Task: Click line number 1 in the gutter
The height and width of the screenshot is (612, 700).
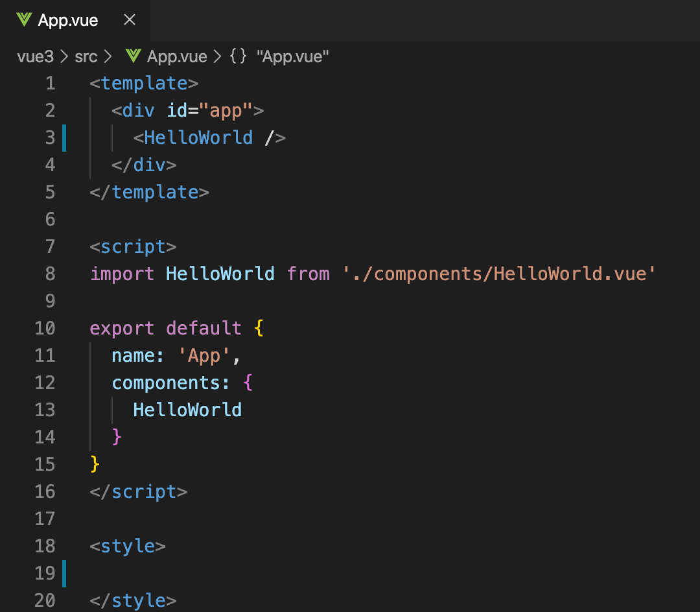Action: tap(50, 84)
